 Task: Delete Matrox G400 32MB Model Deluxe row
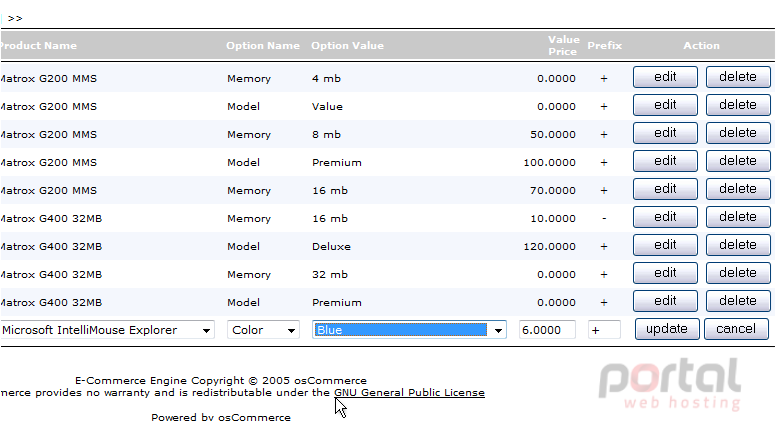(738, 245)
